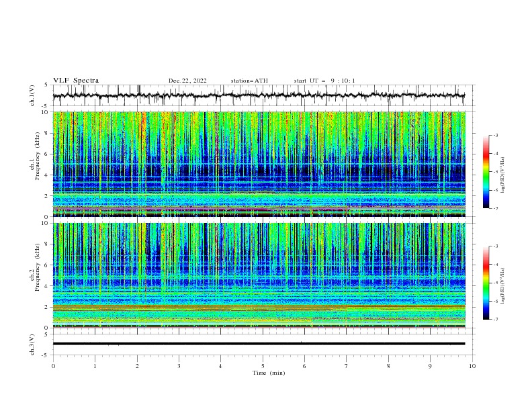Viewport: 532px width, 411px height.
Task: Click the time axis tick label '5'
Action: click(263, 366)
